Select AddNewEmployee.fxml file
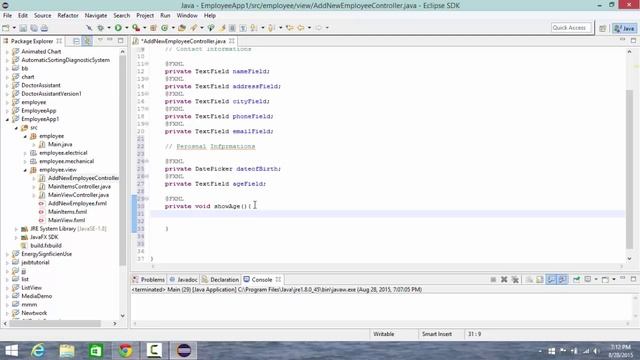The width and height of the screenshot is (640, 360). coord(77,203)
